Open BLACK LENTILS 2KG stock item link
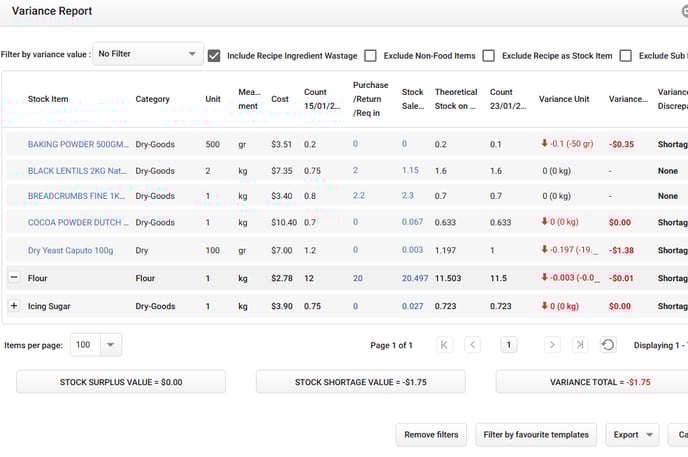The width and height of the screenshot is (688, 457). click(77, 171)
